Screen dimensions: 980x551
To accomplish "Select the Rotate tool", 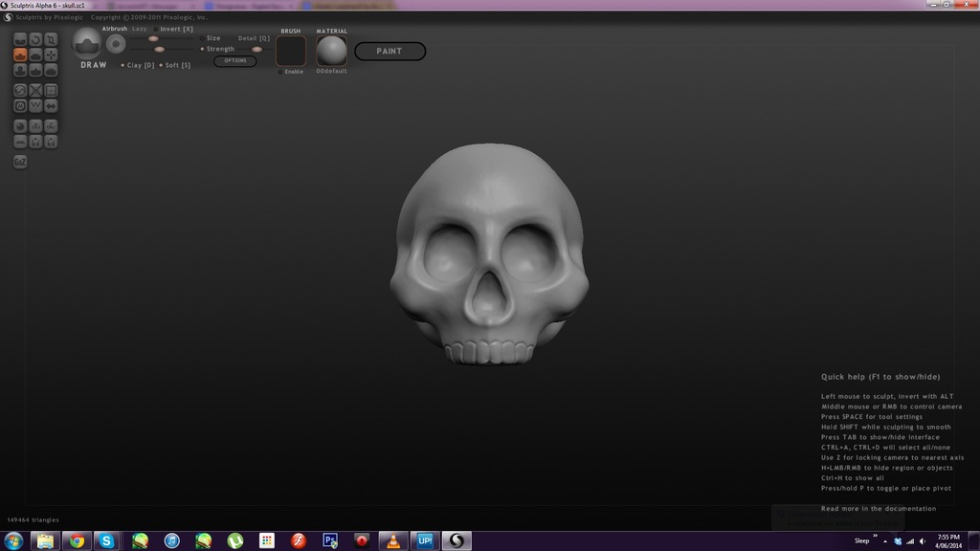I will coord(35,39).
